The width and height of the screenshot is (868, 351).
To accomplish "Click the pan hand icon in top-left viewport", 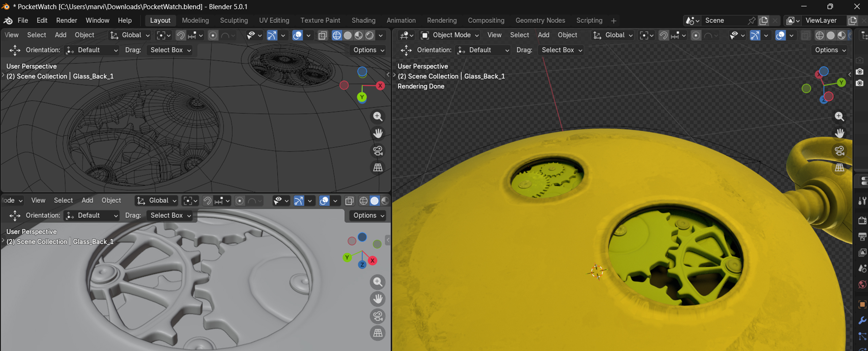I will (x=378, y=133).
